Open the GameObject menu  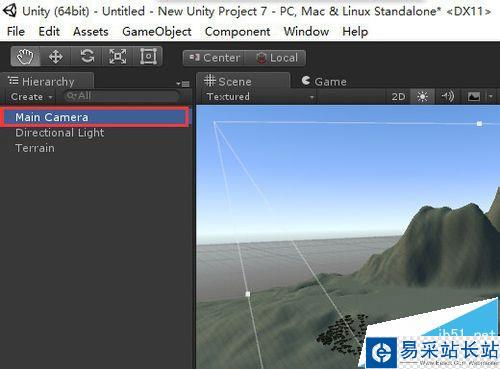tap(157, 31)
